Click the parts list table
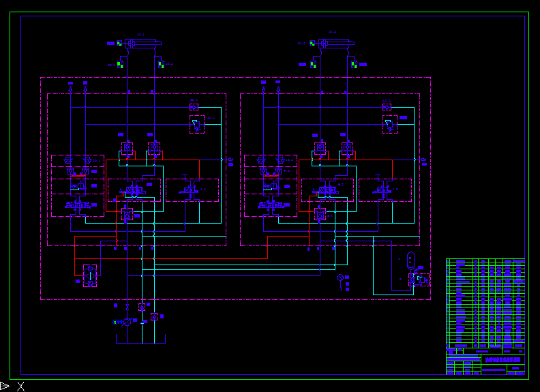The height and width of the screenshot is (392, 540). click(x=485, y=303)
